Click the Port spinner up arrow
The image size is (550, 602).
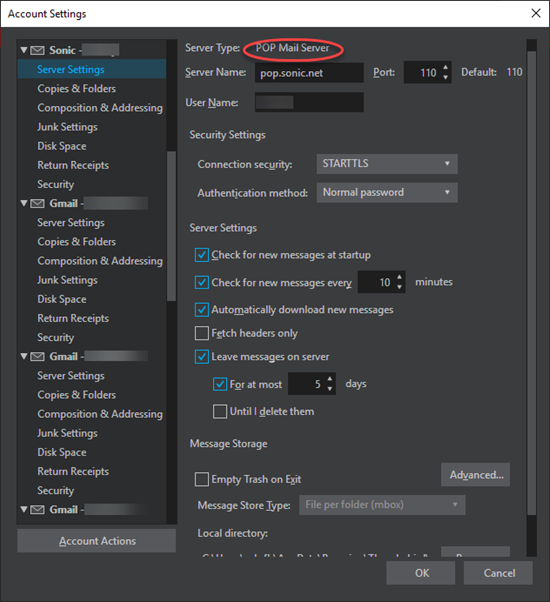(x=446, y=67)
